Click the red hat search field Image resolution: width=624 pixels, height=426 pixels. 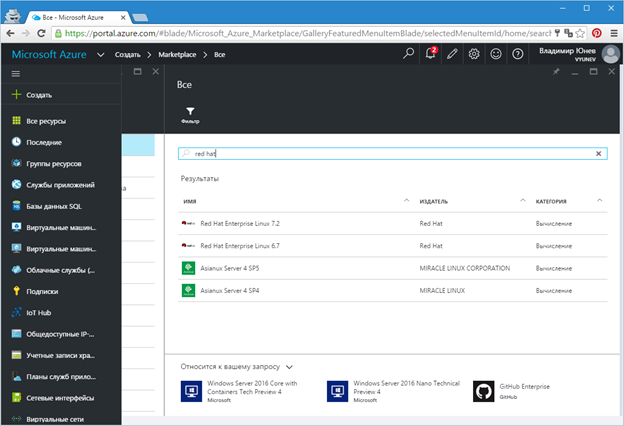pos(392,154)
